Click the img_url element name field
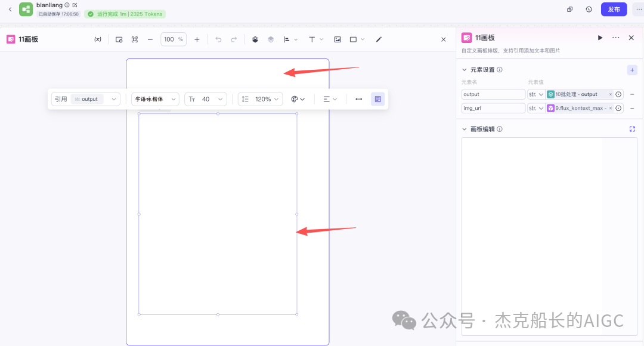This screenshot has width=644, height=346. tap(493, 108)
